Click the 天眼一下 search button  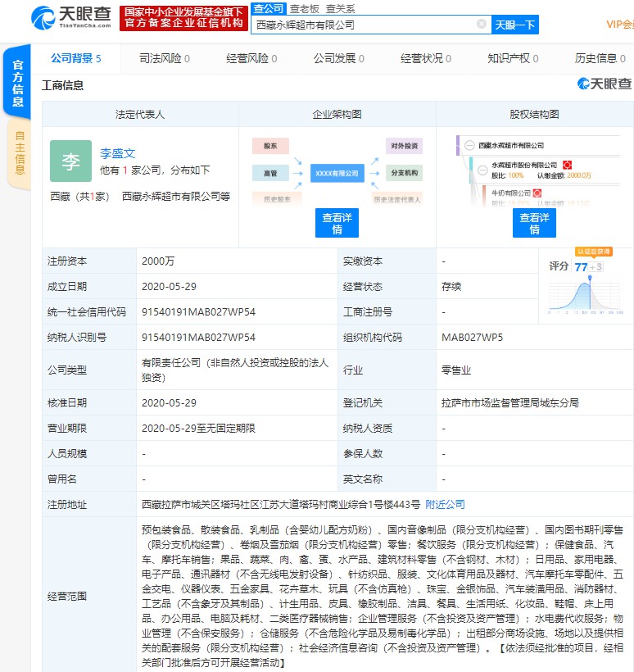515,25
